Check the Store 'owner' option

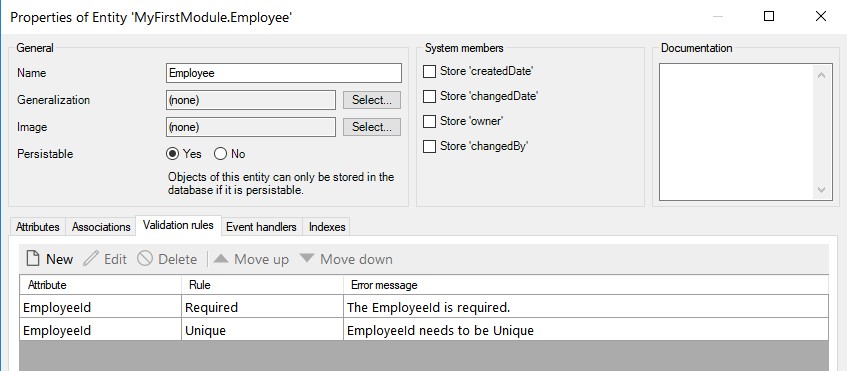point(429,122)
